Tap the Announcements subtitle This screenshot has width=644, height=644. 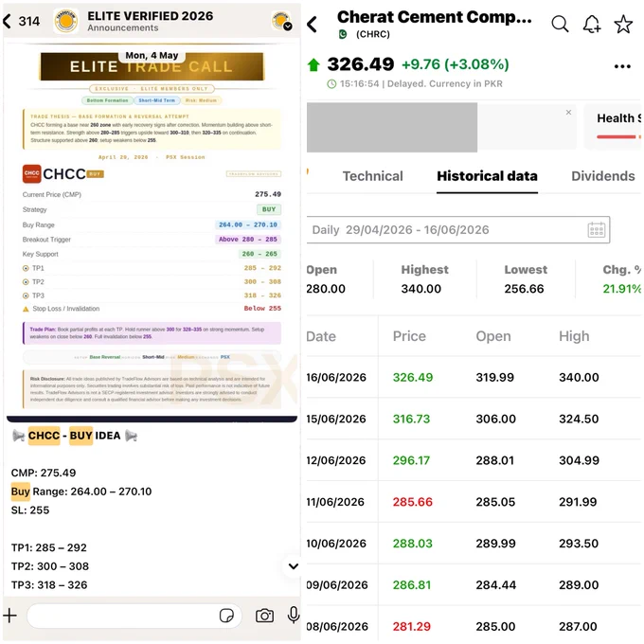123,27
